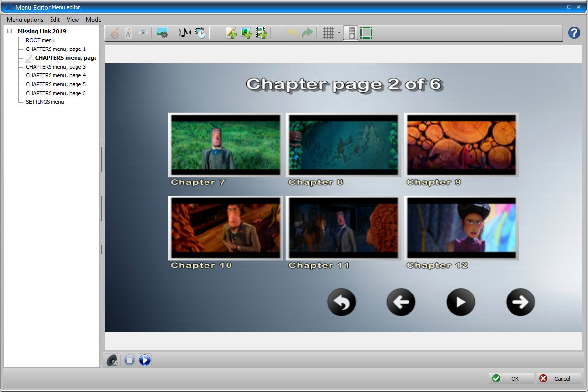Click the no-entry brush icon in toolbar
Image resolution: width=588 pixels, height=392 pixels.
tap(114, 33)
